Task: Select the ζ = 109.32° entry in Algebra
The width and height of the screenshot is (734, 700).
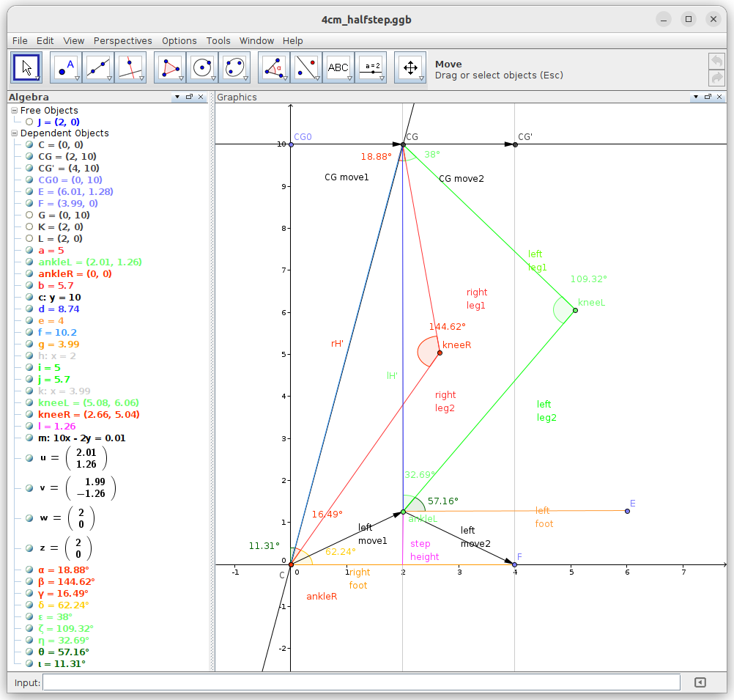Action: click(x=65, y=628)
